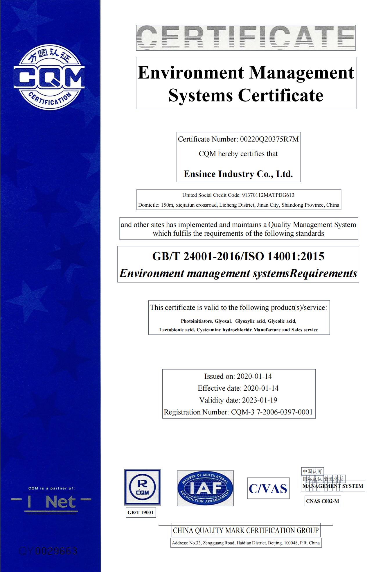Click the China Quality Mark Certification Group text
392x572 pixels.
[246, 531]
